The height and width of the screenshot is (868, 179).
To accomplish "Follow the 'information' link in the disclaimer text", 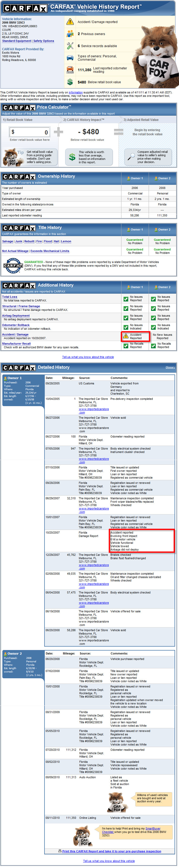I will pos(76,93).
